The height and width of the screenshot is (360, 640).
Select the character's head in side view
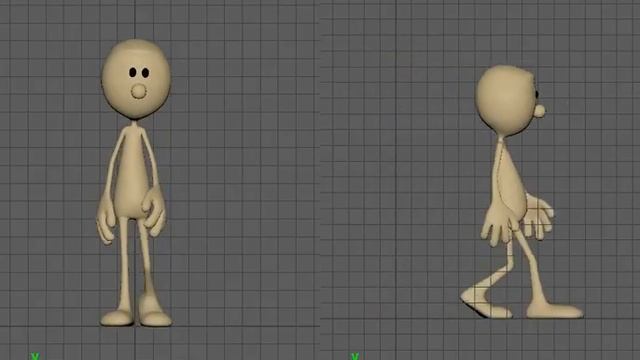(506, 101)
